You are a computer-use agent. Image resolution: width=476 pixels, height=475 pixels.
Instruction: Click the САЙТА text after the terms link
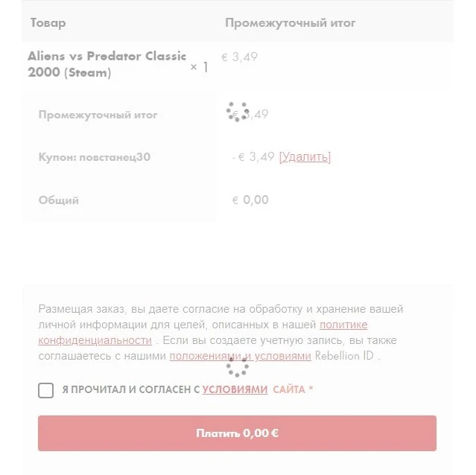coord(289,389)
